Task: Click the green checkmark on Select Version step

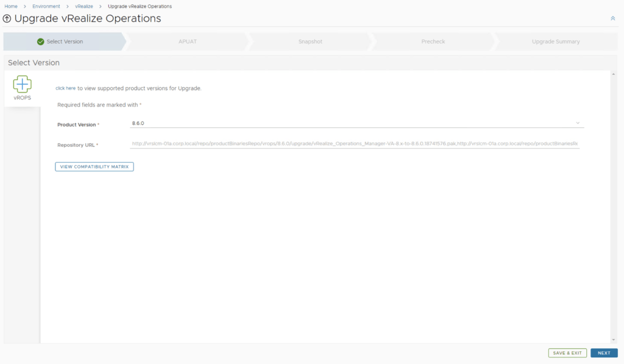Action: point(40,42)
